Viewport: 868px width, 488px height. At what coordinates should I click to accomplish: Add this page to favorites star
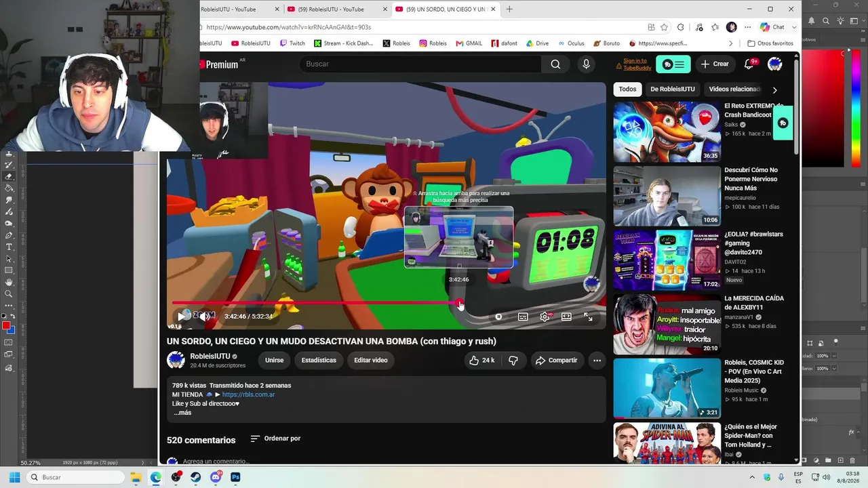tap(664, 27)
